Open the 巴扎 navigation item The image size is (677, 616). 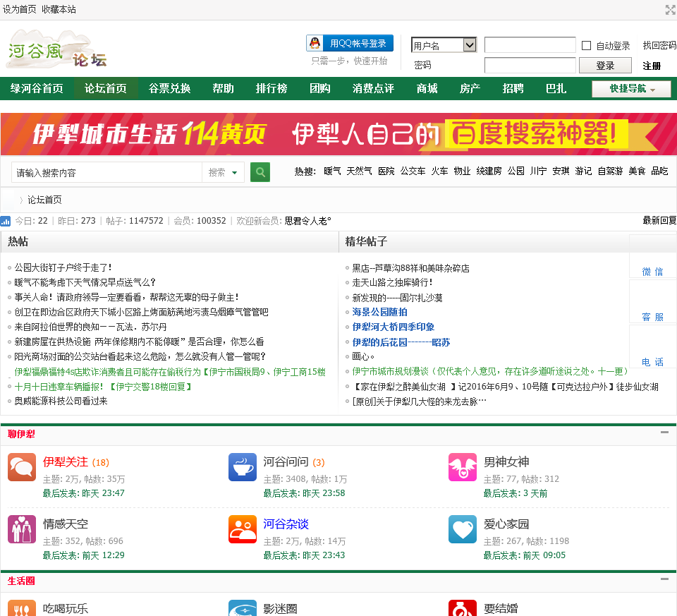pyautogui.click(x=556, y=89)
